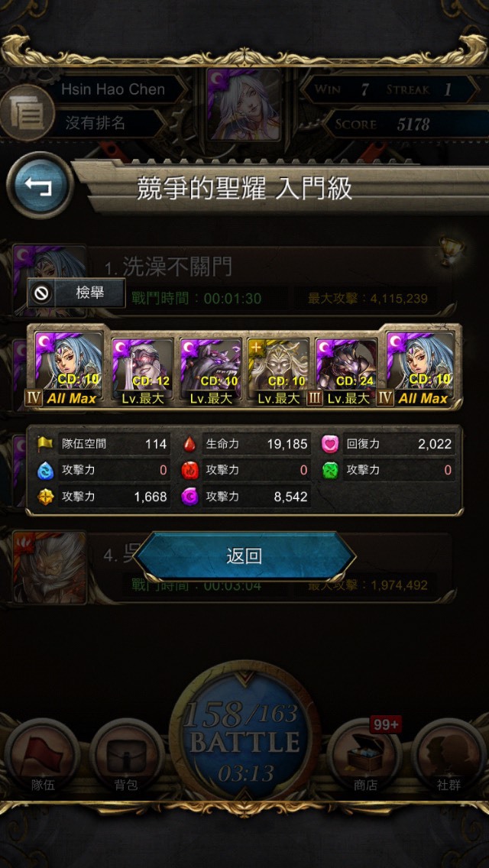489x868 pixels.
Task: Tap the player avatar portrait at top
Action: [x=244, y=104]
